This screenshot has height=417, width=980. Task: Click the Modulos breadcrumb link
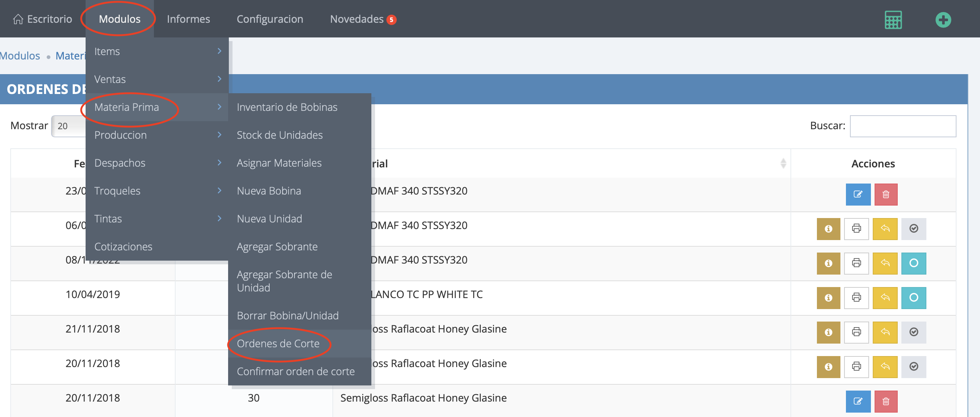20,56
